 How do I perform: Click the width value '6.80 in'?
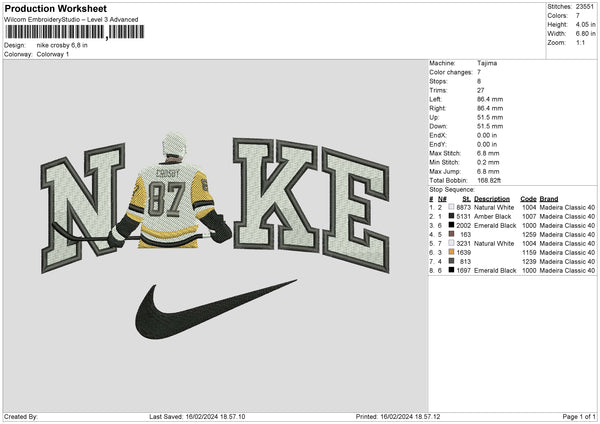tap(585, 34)
